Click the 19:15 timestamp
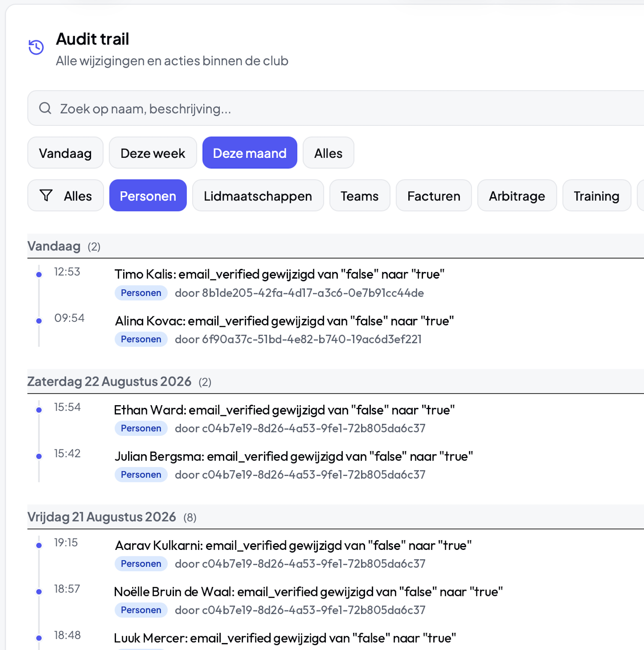The image size is (644, 650). (66, 543)
